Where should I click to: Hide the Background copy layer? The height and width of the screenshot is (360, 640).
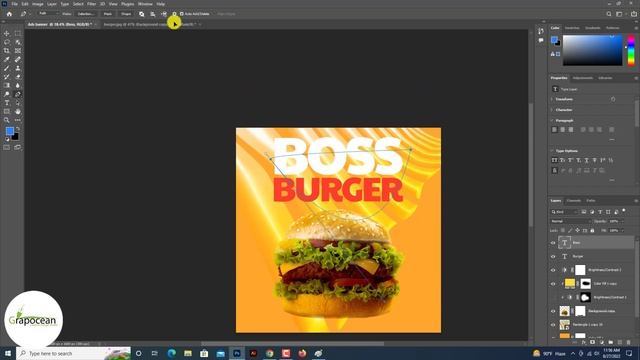coord(553,311)
